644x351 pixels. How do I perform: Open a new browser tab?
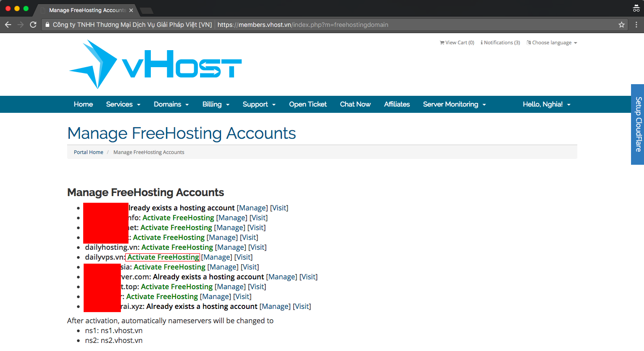click(x=146, y=10)
